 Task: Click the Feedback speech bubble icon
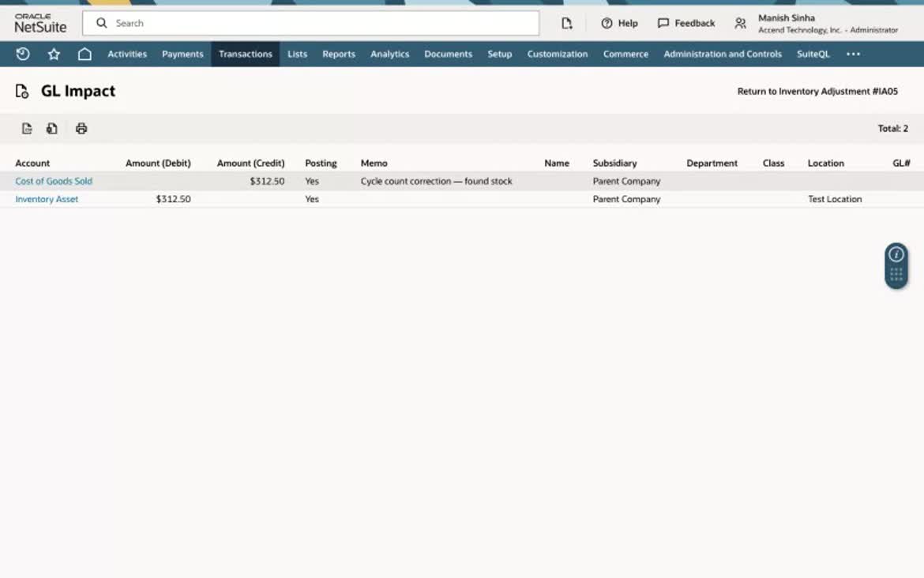coord(663,23)
